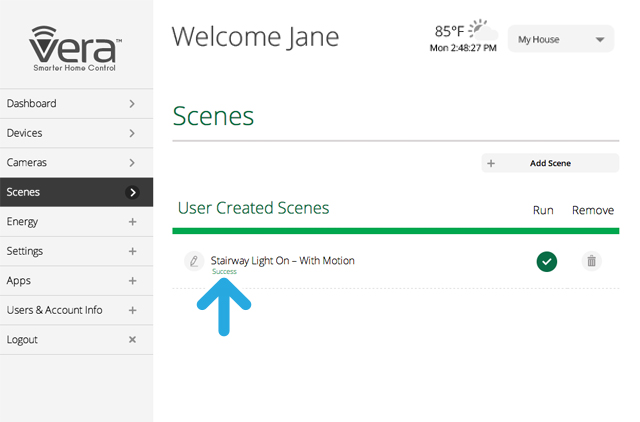Click the Success status text
Screen dimensions: 640x422
pos(224,272)
